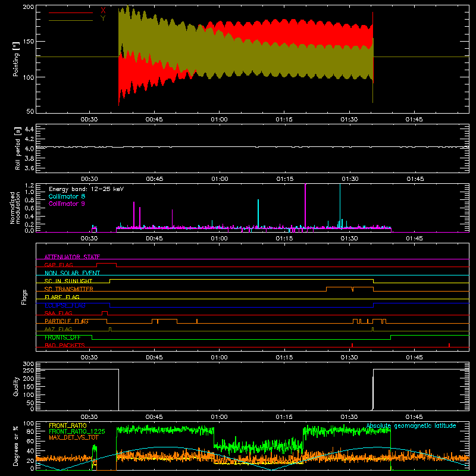
Task: Click the 1.2 tick on the modulation axis
Action: tap(29, 186)
